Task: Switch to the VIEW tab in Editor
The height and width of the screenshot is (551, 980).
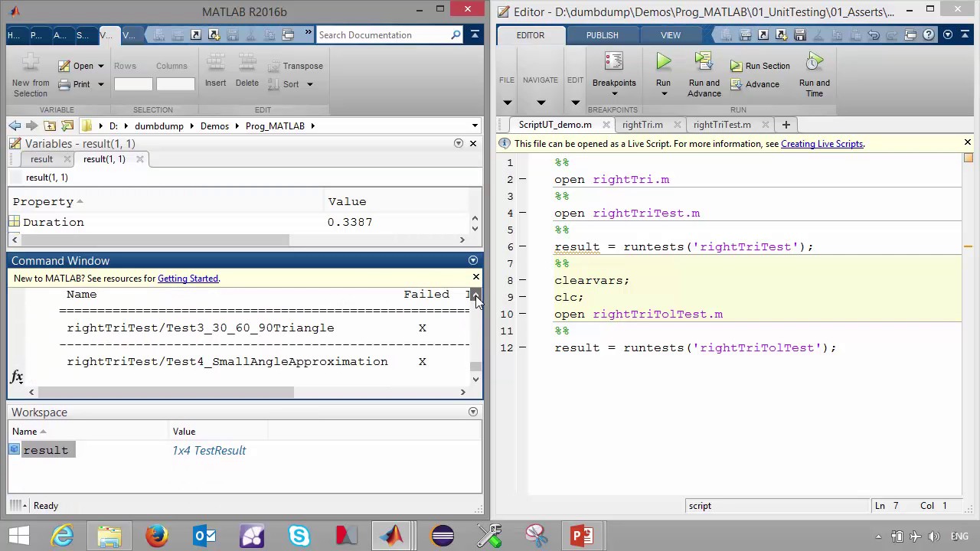Action: [x=670, y=35]
